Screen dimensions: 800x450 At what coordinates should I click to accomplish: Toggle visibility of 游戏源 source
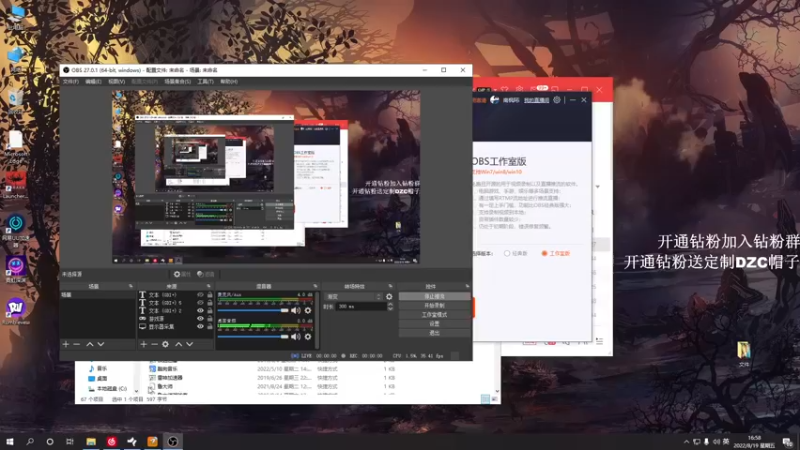200,318
